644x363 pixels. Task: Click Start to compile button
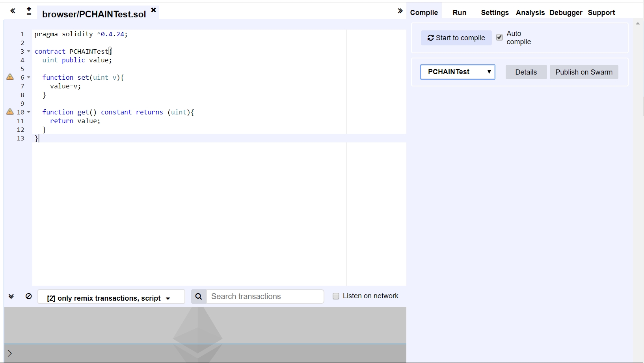456,38
